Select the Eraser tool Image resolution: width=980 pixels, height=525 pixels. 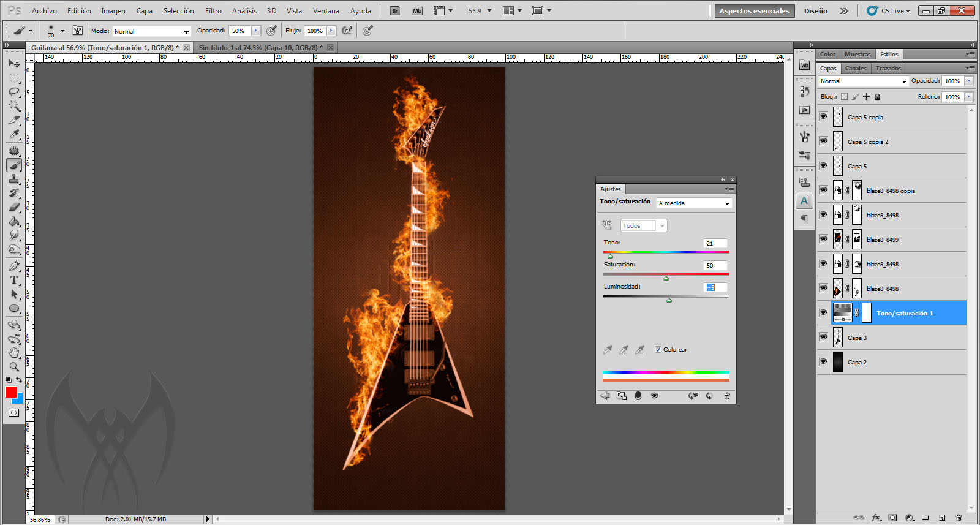tap(14, 207)
